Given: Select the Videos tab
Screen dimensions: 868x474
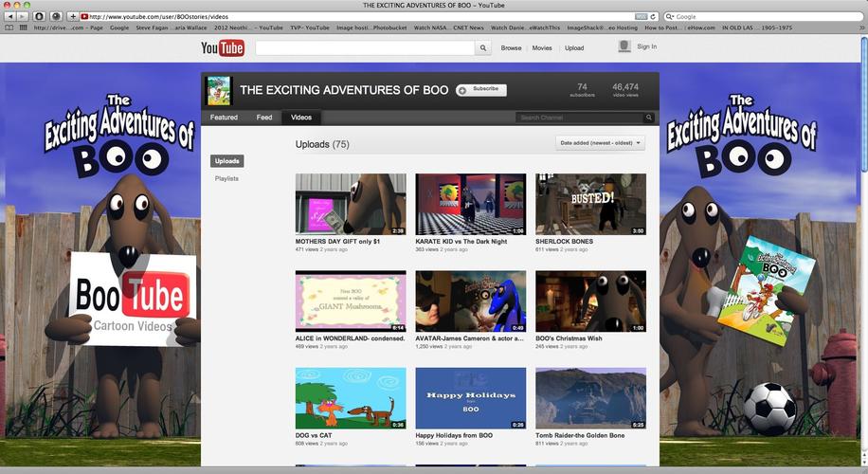Looking at the screenshot, I should 301,118.
